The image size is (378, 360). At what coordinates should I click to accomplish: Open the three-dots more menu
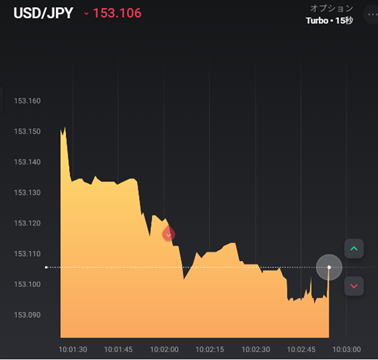click(373, 14)
